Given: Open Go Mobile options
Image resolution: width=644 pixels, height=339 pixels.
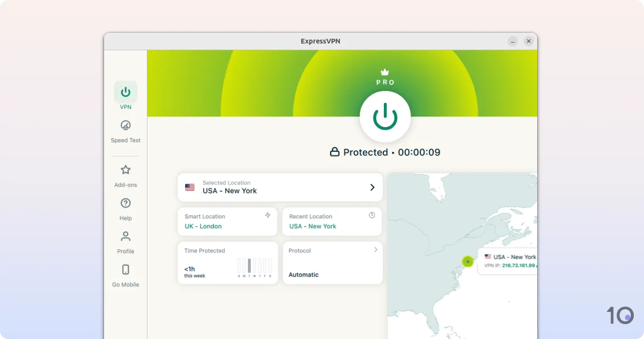Looking at the screenshot, I should (x=125, y=269).
